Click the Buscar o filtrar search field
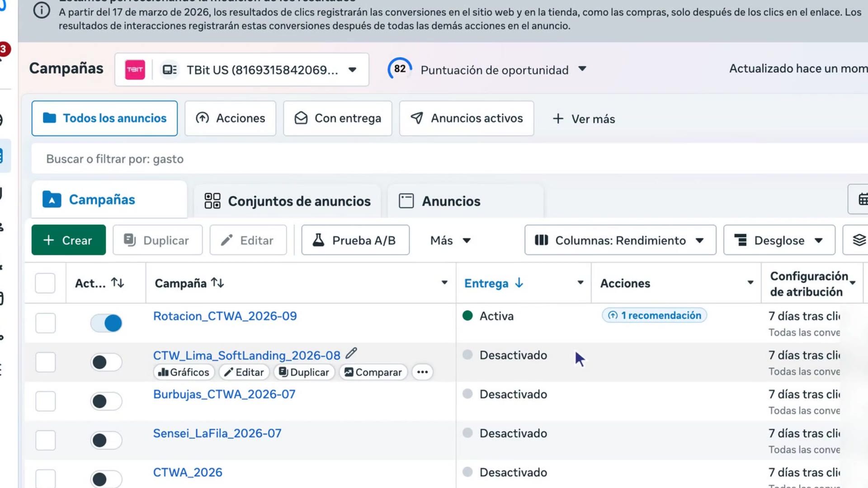 [x=450, y=159]
